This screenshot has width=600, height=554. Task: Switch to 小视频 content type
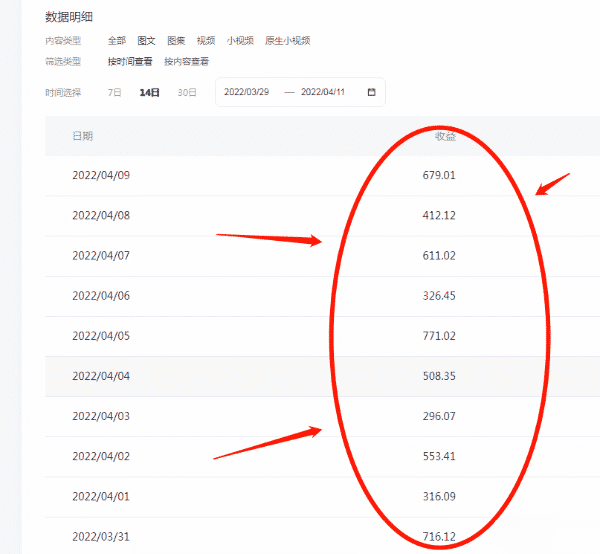[x=239, y=41]
